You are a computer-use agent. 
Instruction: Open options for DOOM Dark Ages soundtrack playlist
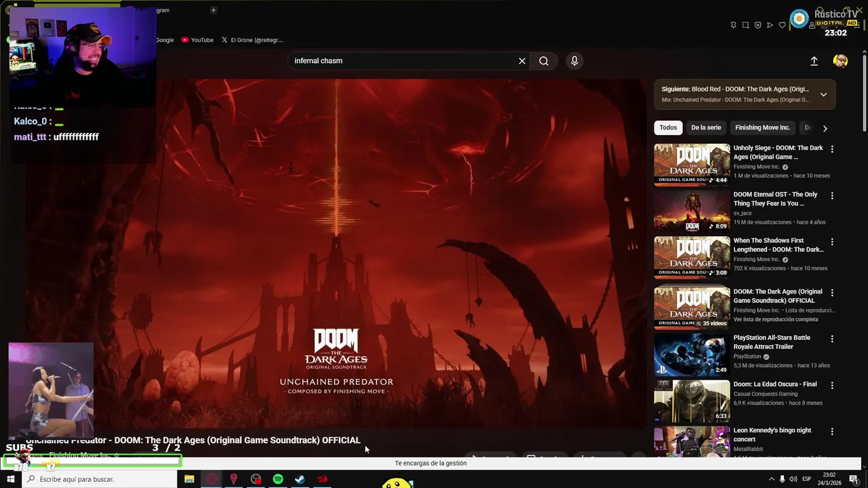pos(832,293)
